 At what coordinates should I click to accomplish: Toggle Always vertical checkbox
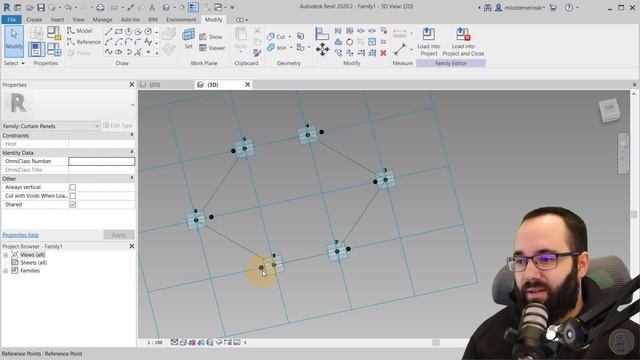tap(73, 187)
